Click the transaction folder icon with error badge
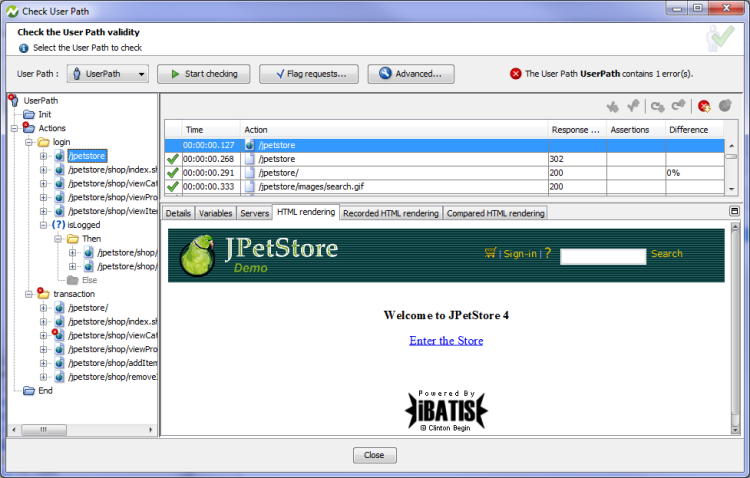This screenshot has width=750, height=478. pos(43,294)
